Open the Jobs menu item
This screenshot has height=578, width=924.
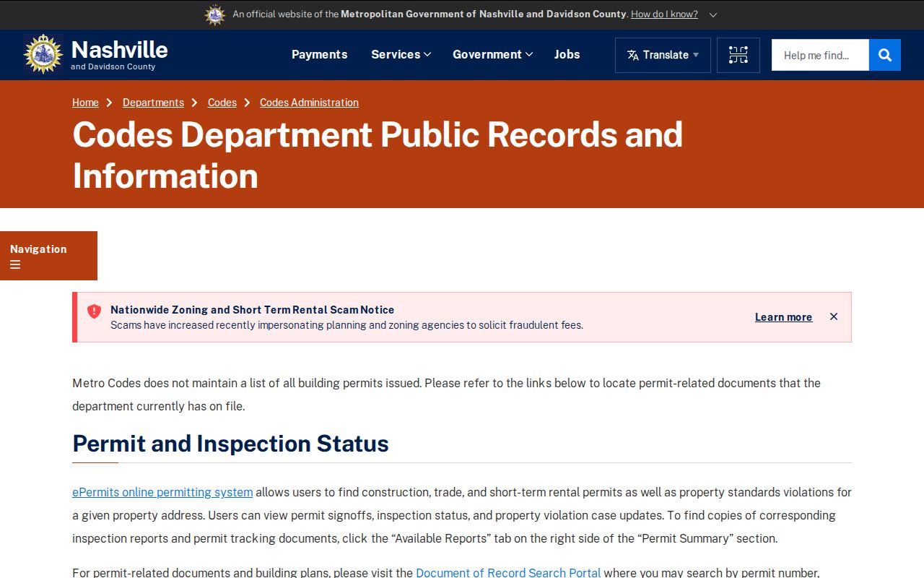(x=567, y=54)
